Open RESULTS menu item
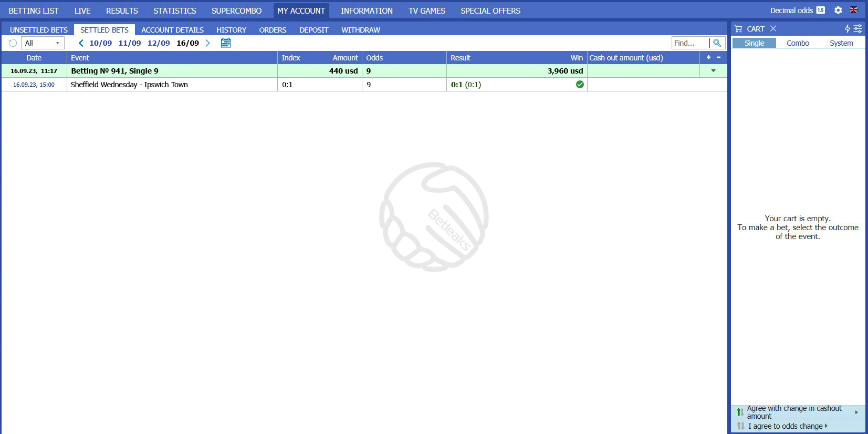868x434 pixels. tap(122, 11)
